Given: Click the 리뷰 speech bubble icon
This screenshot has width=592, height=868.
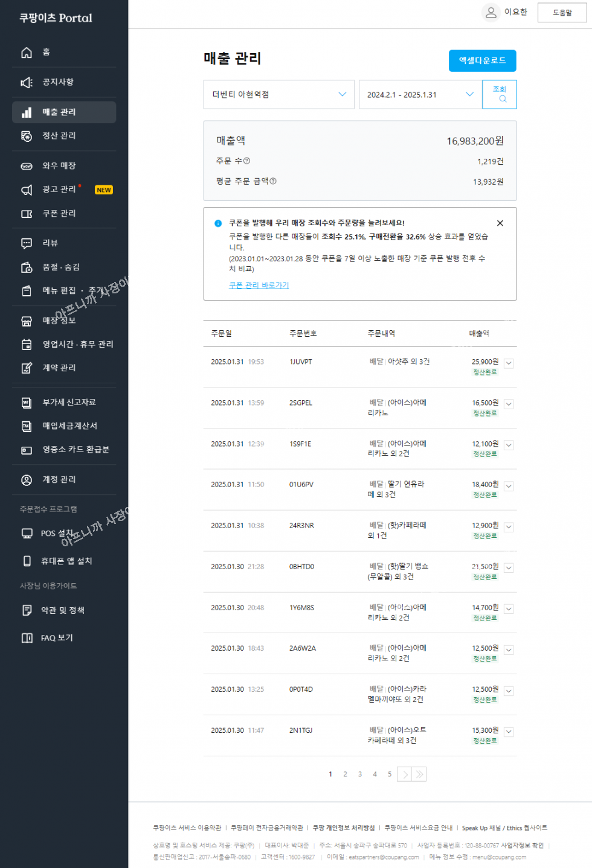Looking at the screenshot, I should click(x=27, y=243).
